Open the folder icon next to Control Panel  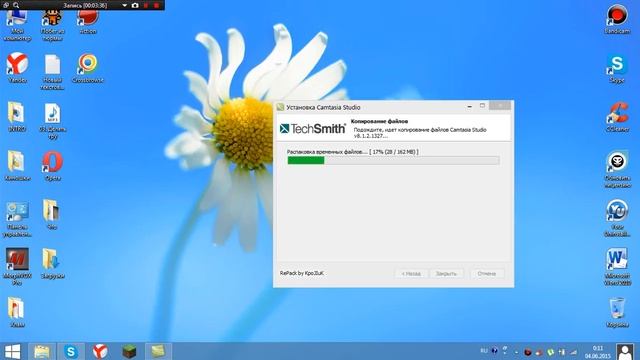[x=52, y=214]
